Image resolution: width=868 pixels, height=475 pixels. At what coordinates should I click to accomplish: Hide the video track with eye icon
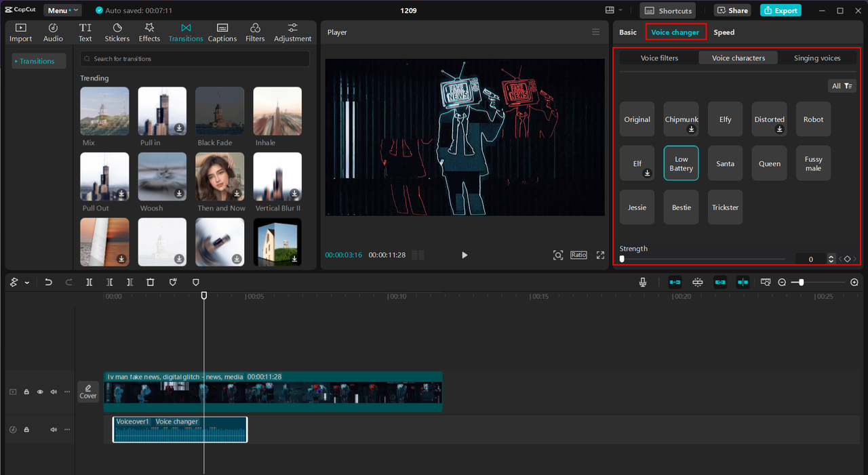click(40, 392)
